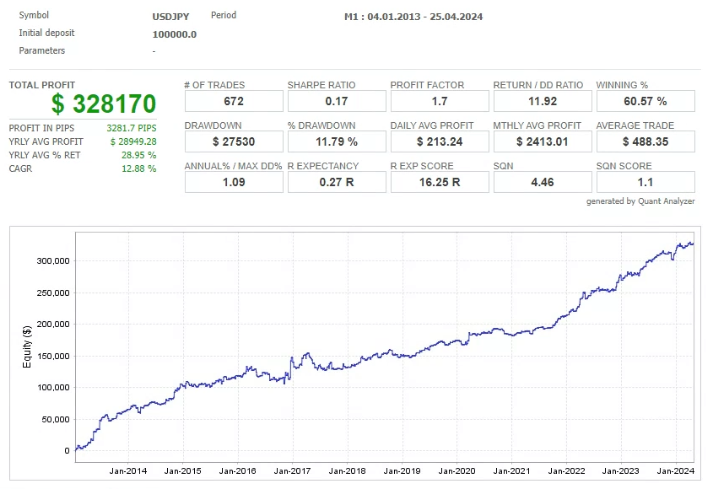Select the Daily Avg Profit value $ 213.24

click(438, 142)
